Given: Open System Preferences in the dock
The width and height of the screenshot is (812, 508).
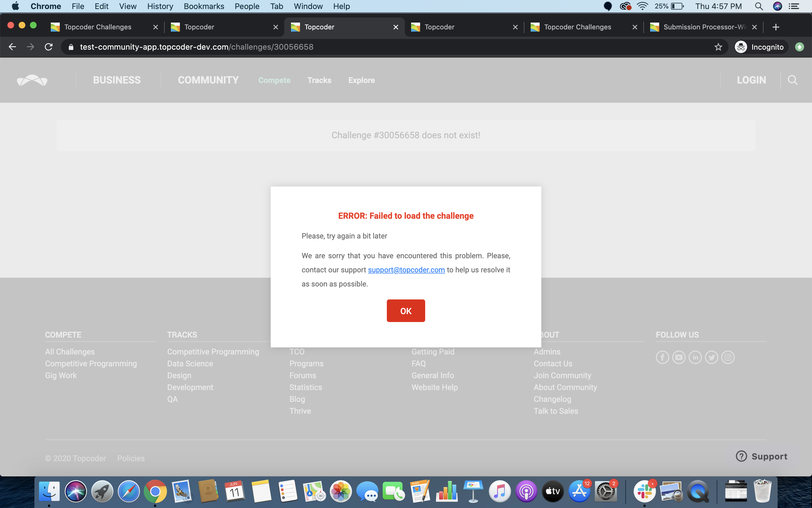Looking at the screenshot, I should pos(606,492).
